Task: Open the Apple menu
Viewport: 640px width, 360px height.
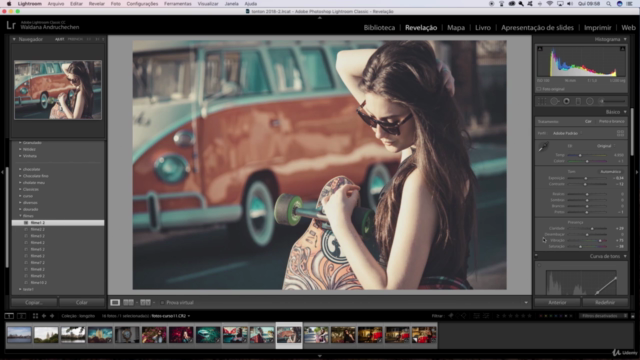Action: 9,4
